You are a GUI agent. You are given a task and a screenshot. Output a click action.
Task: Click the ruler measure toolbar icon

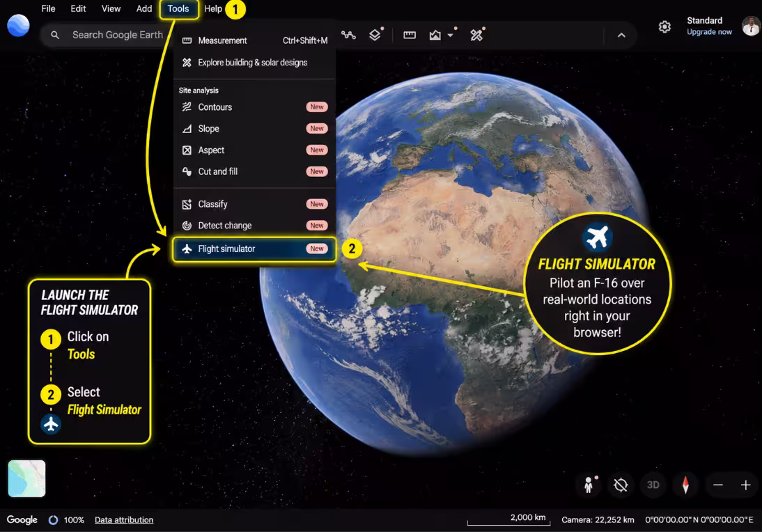pos(410,35)
